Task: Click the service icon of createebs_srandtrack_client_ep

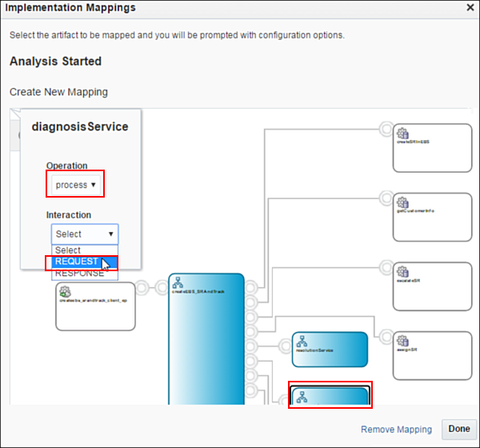Action: click(66, 291)
